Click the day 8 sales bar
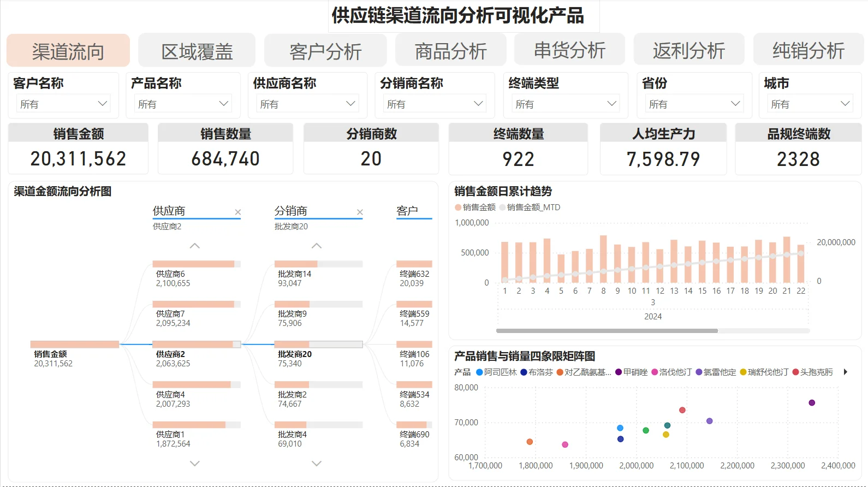 (x=603, y=259)
